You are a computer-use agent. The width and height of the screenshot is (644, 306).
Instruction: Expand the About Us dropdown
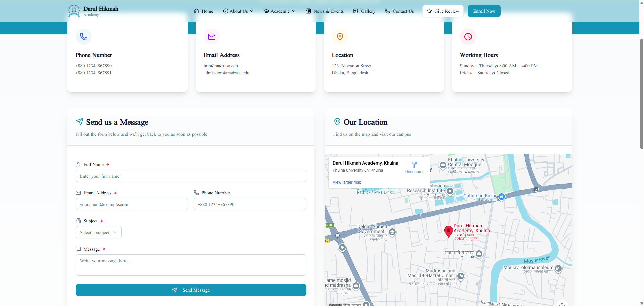tap(238, 11)
